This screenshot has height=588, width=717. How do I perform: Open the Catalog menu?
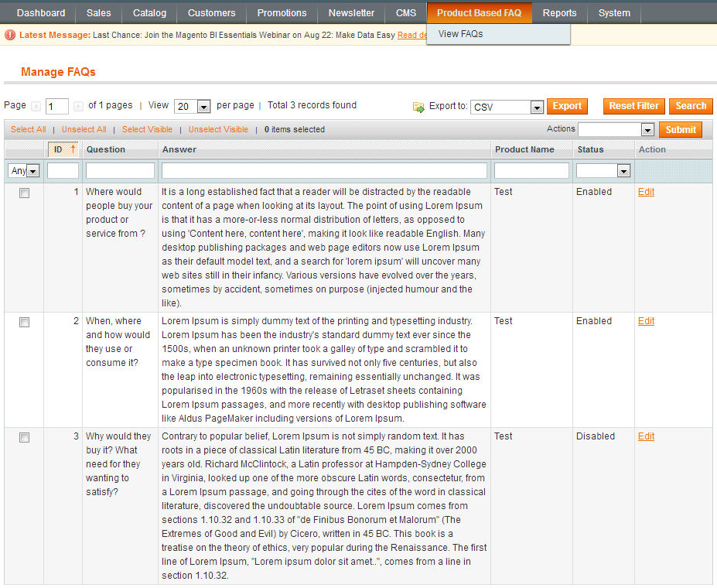coord(149,13)
